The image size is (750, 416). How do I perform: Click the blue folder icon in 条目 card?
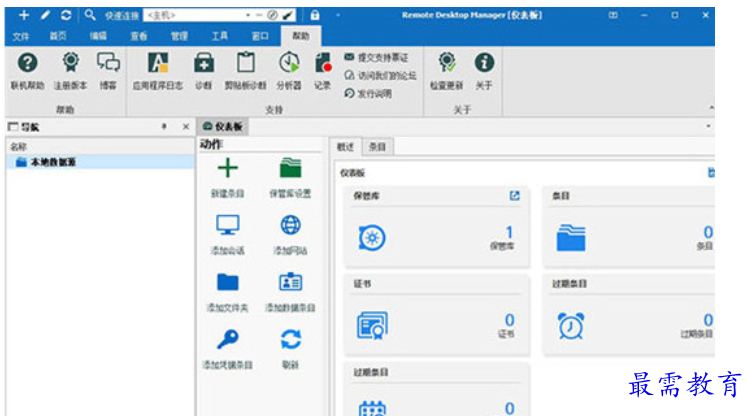click(x=571, y=238)
